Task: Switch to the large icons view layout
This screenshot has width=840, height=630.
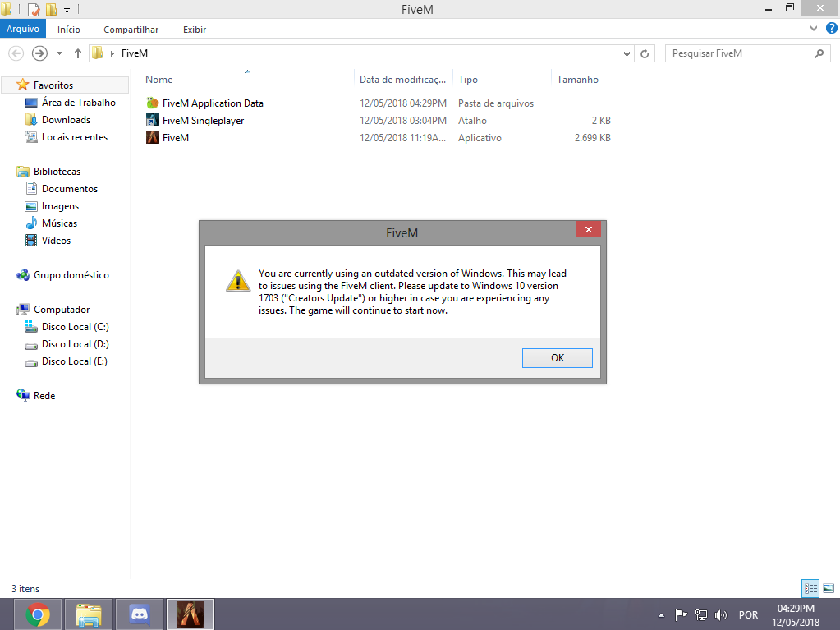Action: [x=829, y=588]
